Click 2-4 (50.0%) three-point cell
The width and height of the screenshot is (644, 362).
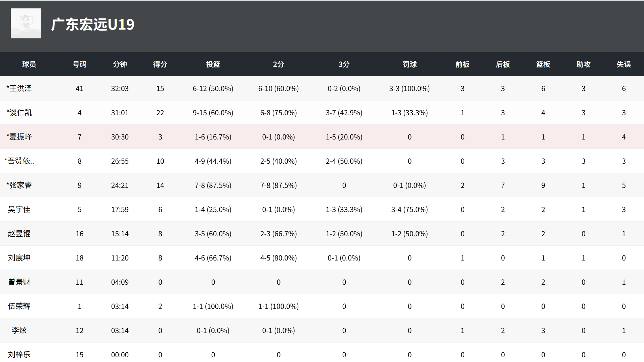(344, 161)
